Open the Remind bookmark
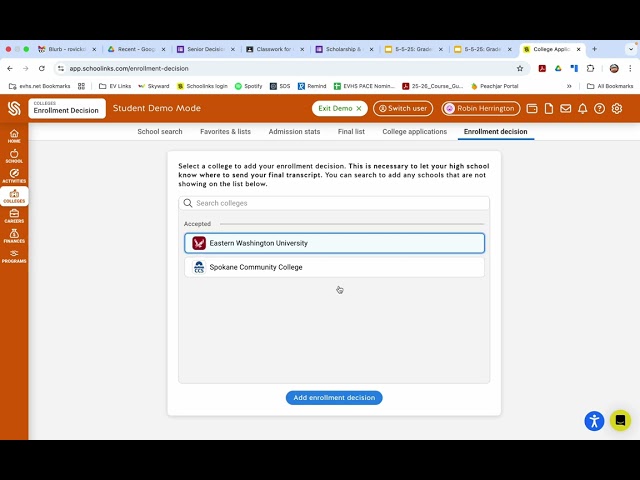Viewport: 640px width, 480px height. 312,86
